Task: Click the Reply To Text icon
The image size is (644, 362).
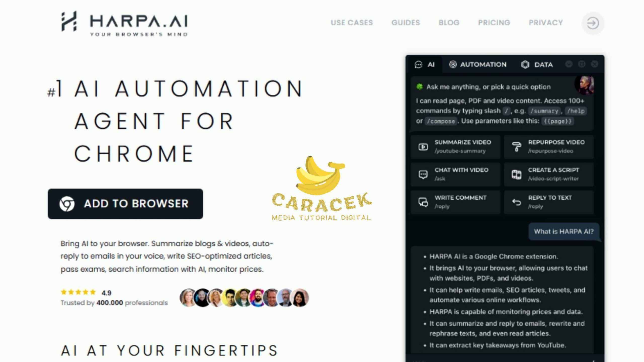Action: pos(516,202)
